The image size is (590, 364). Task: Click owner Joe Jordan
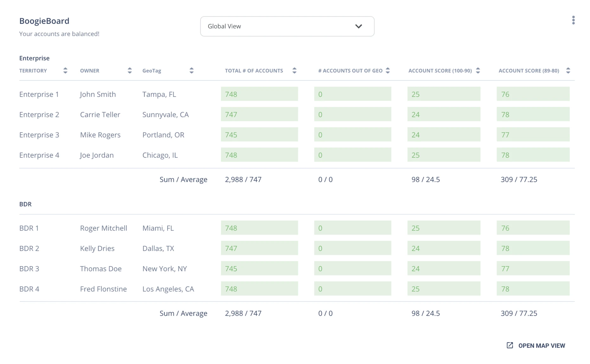(97, 155)
